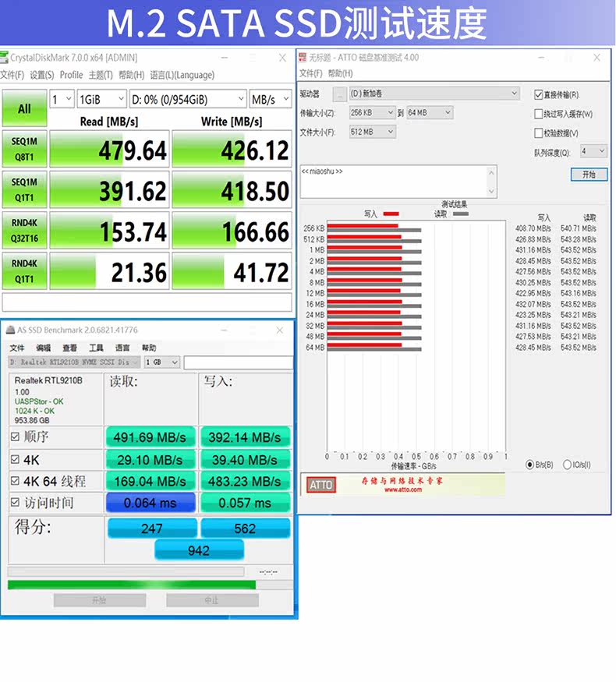Image resolution: width=616 pixels, height=682 pixels.
Task: Run the RND4K Q1T1 test
Action: pos(24,271)
